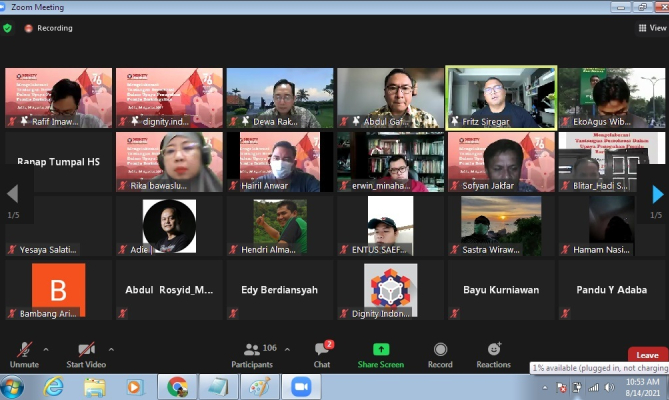Click the green encryption shield icon
Screen dimensions: 669x400
click(8, 28)
